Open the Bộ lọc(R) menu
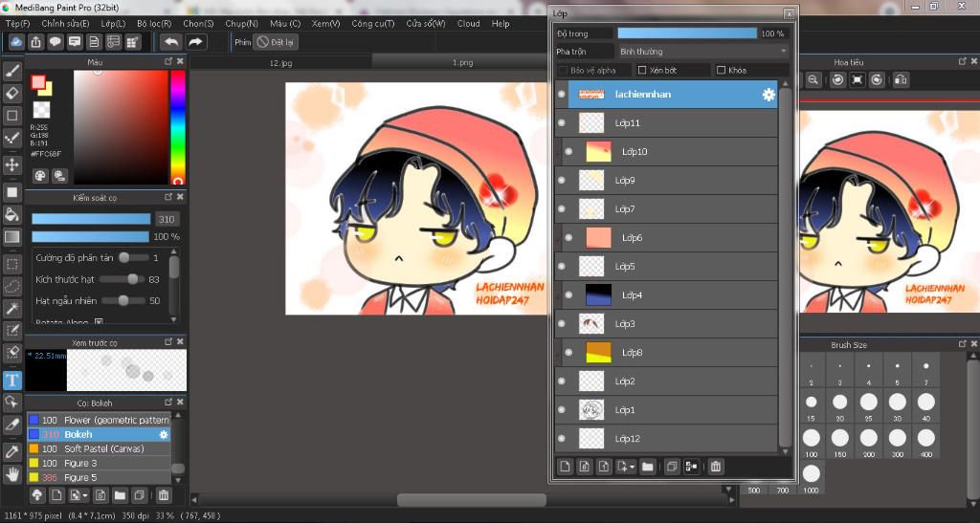The image size is (980, 523). click(154, 24)
